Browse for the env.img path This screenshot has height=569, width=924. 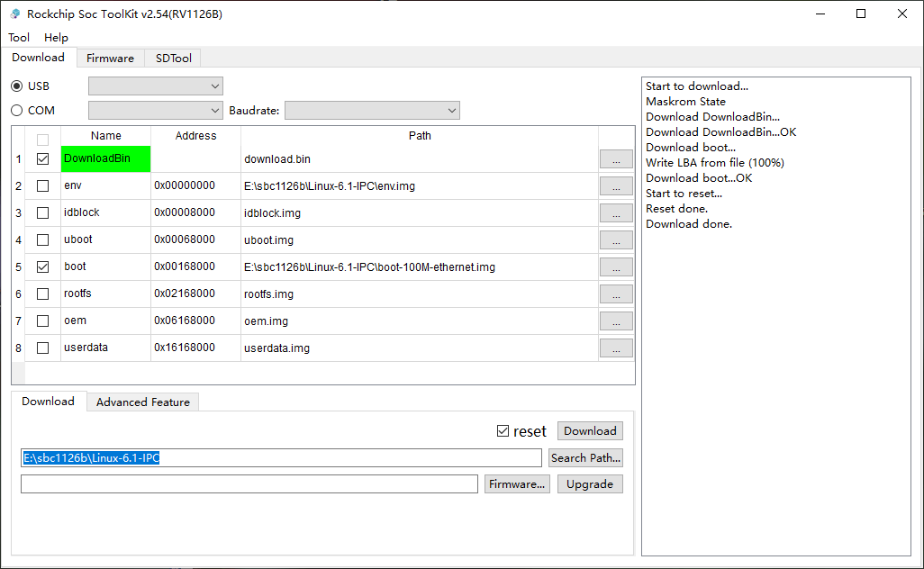pos(616,186)
